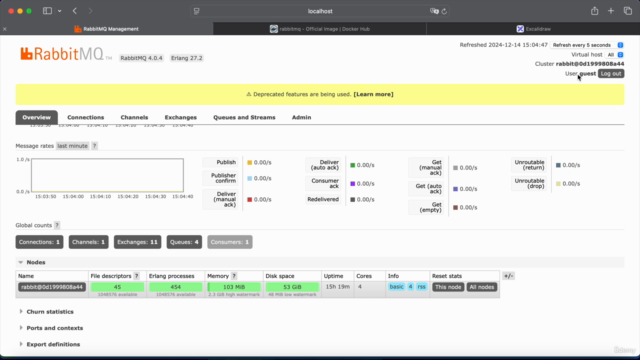Click the RabbitMQ logo
Screen dimensions: 640x360
(x=66, y=54)
